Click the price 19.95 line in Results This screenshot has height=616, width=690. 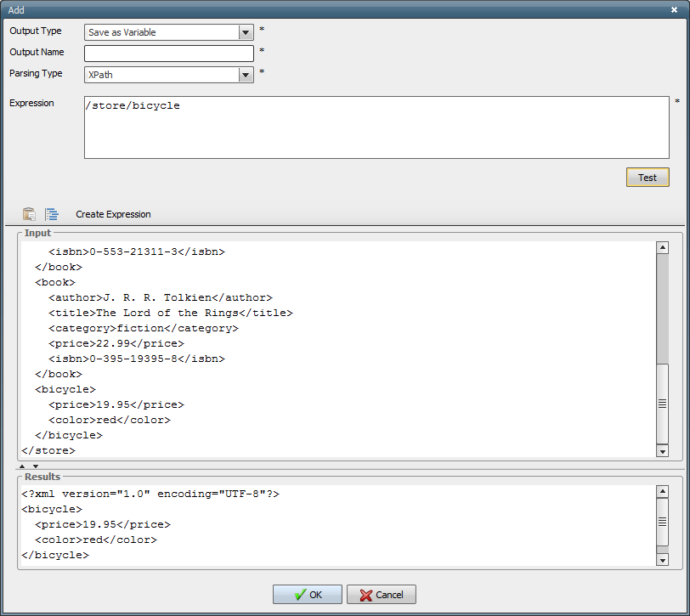(x=103, y=525)
